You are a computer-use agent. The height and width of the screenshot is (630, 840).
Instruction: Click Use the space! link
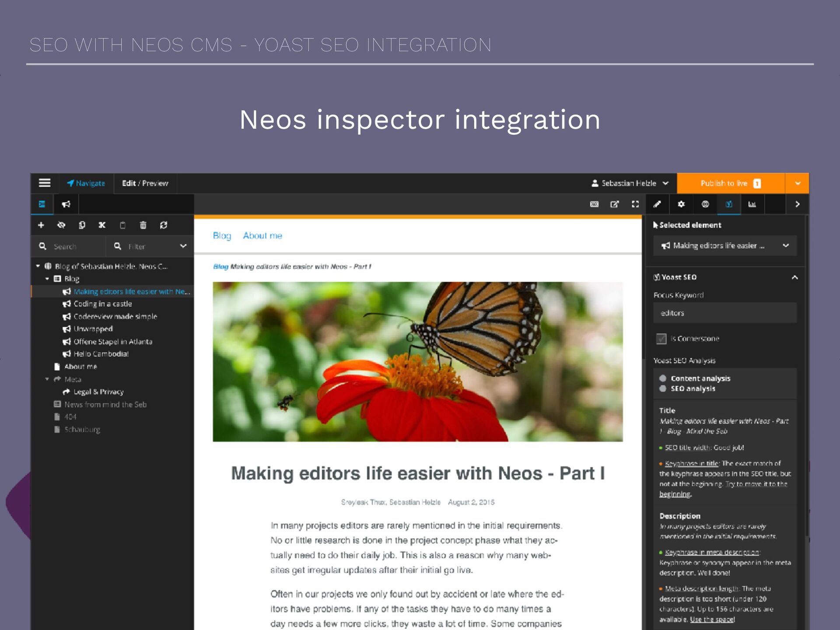pyautogui.click(x=712, y=619)
